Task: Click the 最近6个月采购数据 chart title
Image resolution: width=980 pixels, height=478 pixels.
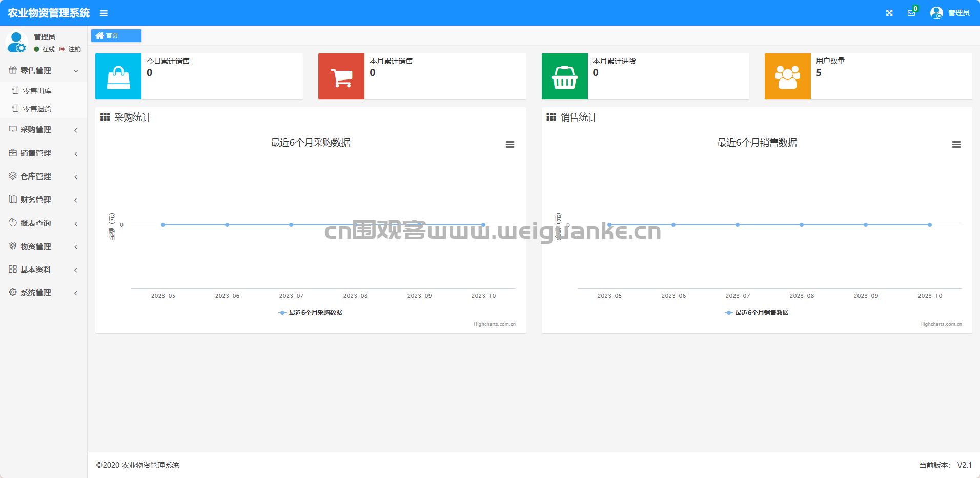Action: point(311,143)
